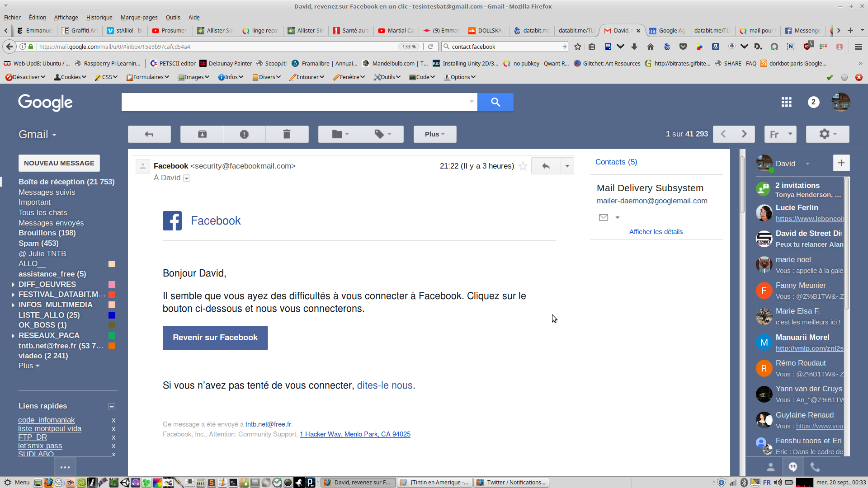
Task: Expand the DIFF_OEUVRES label tree
Action: tap(13, 285)
